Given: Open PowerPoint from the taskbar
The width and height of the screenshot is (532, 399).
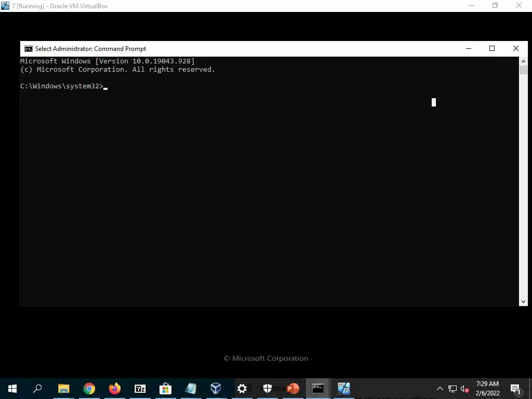Looking at the screenshot, I should pos(293,388).
